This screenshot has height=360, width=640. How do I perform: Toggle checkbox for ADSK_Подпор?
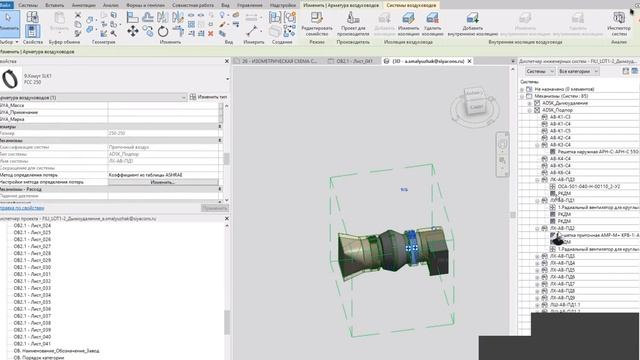coord(537,110)
